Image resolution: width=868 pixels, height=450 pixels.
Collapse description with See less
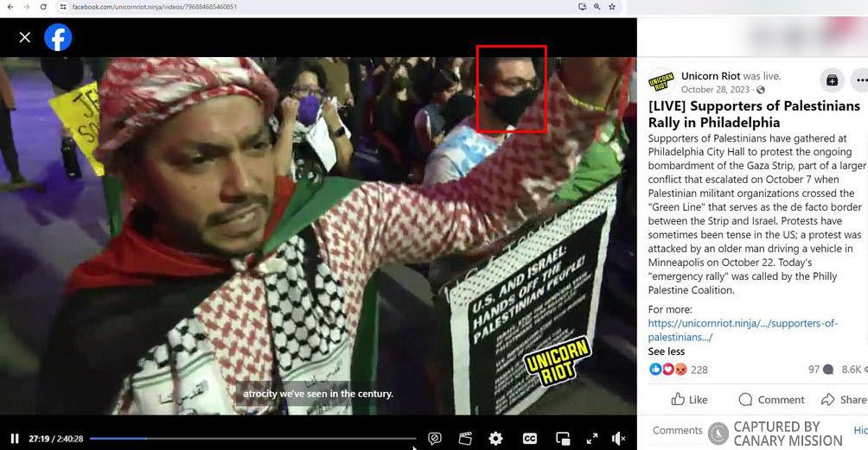coord(666,352)
